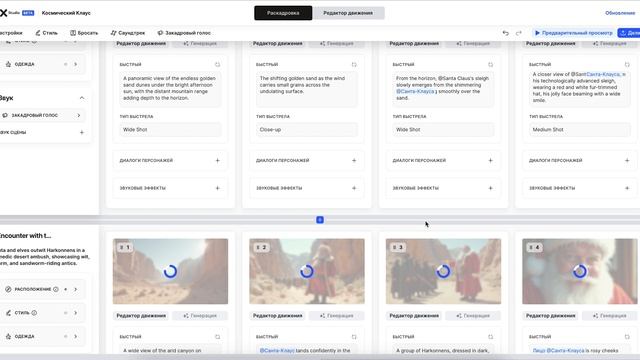Copy the prompt on shot 2 card

point(354,337)
